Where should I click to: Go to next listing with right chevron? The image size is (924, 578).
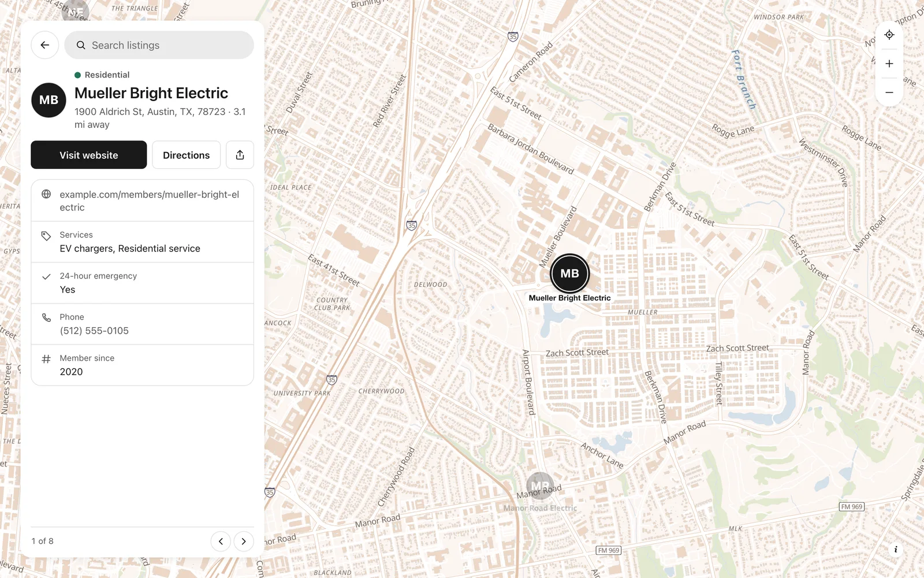[x=244, y=541]
